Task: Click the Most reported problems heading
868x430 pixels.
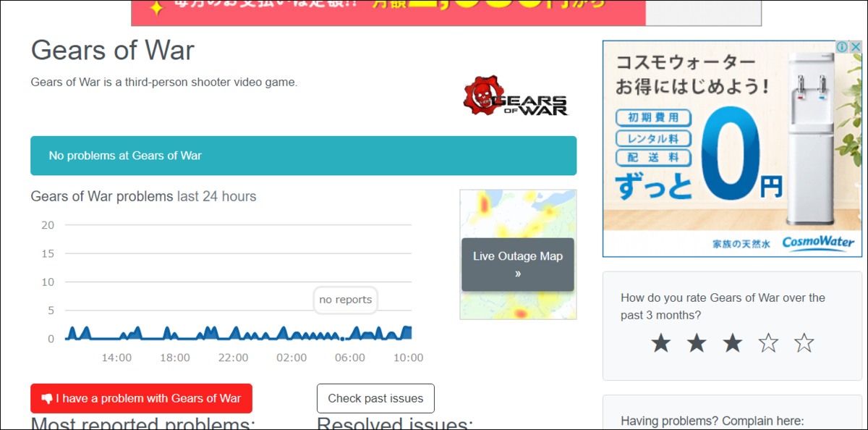Action: (x=143, y=423)
